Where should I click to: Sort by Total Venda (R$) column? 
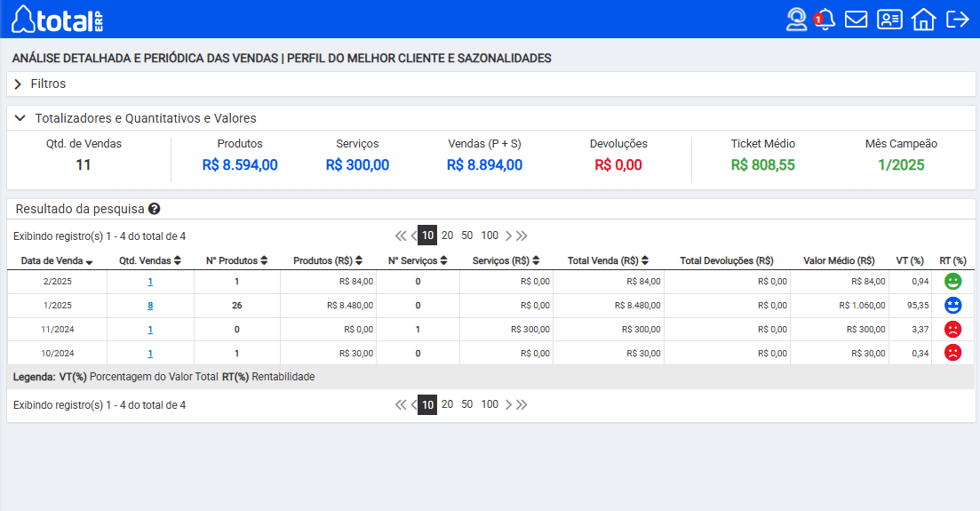608,261
